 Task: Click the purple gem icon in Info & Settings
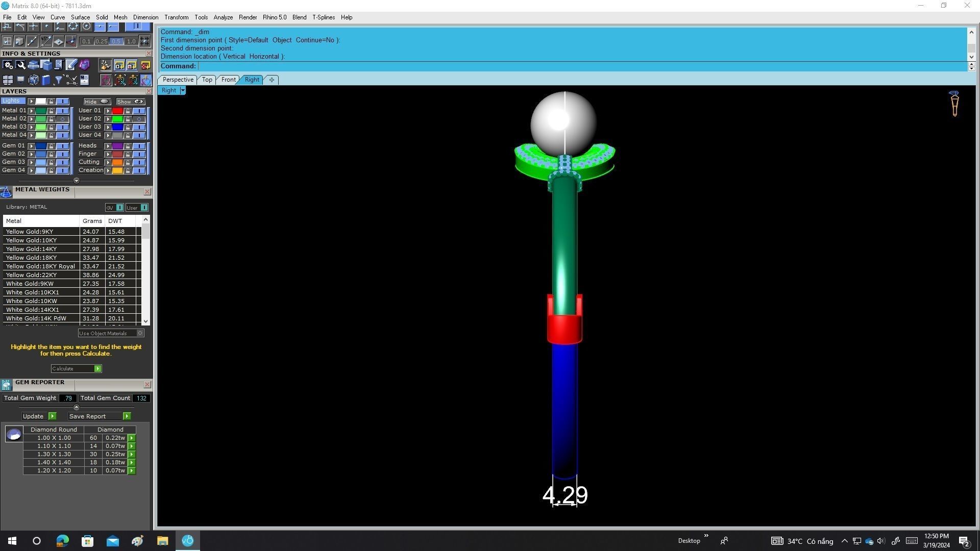(85, 65)
